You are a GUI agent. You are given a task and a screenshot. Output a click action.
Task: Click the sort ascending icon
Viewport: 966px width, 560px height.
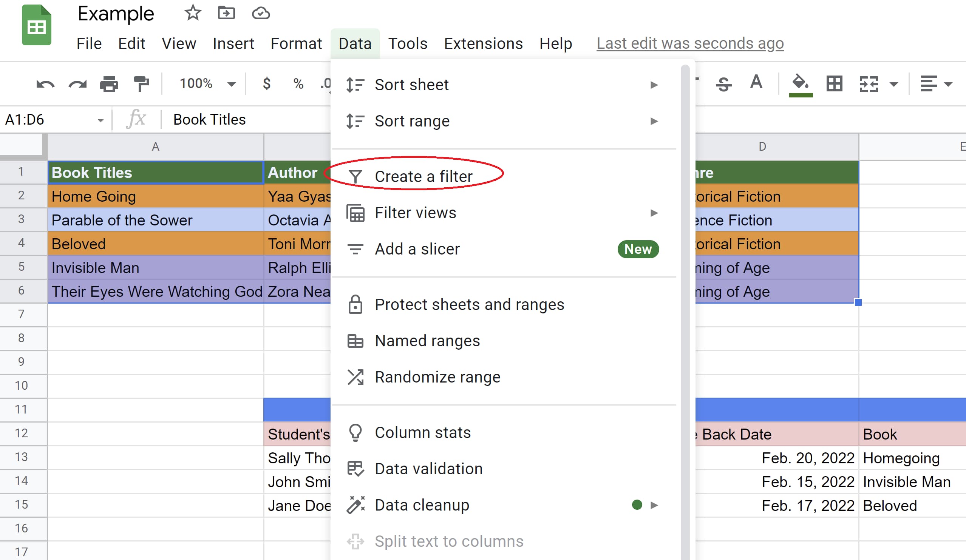[355, 85]
